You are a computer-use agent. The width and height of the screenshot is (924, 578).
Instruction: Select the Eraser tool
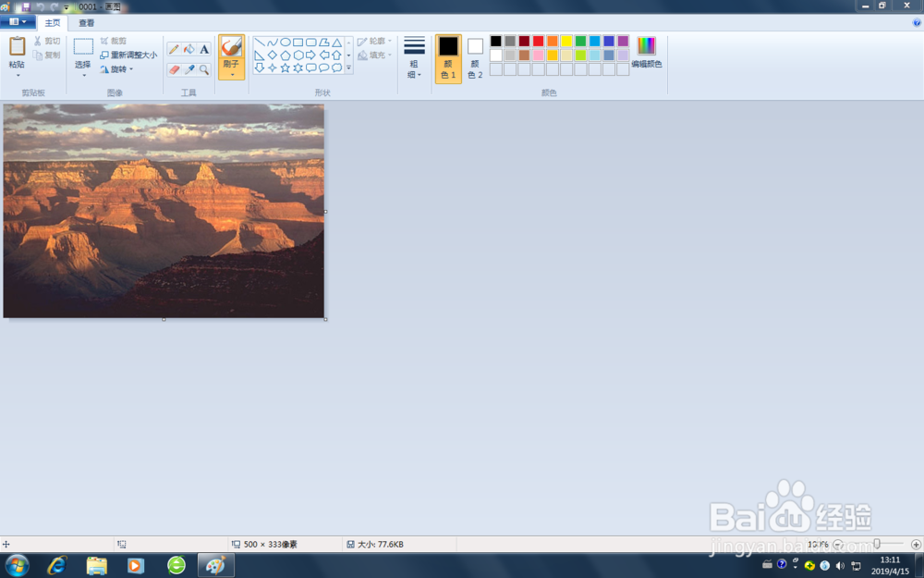point(174,69)
